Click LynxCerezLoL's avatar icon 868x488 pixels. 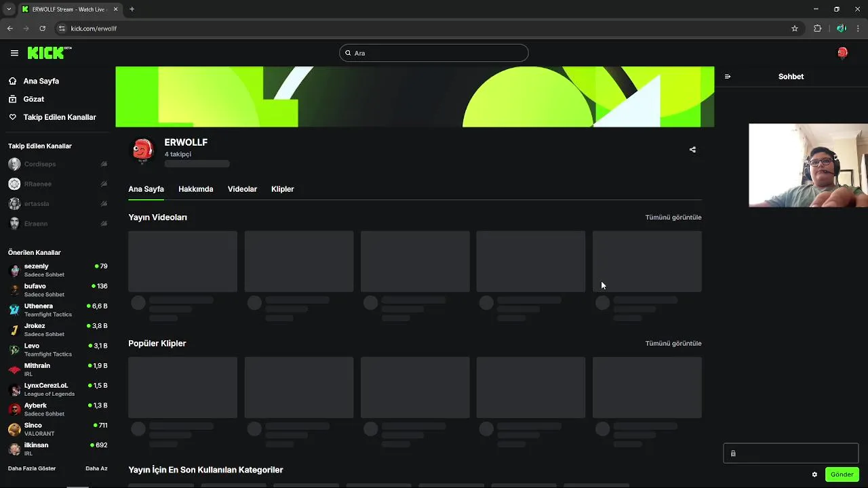[x=14, y=390]
